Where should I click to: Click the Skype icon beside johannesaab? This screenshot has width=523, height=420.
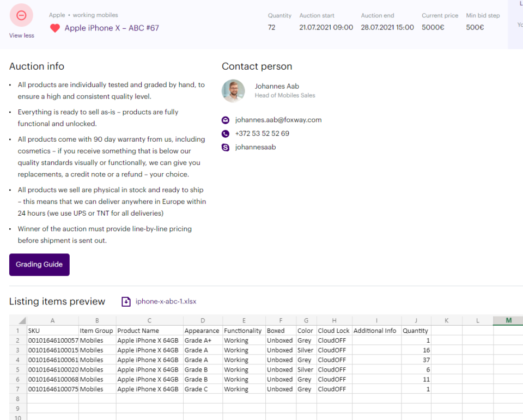(226, 148)
